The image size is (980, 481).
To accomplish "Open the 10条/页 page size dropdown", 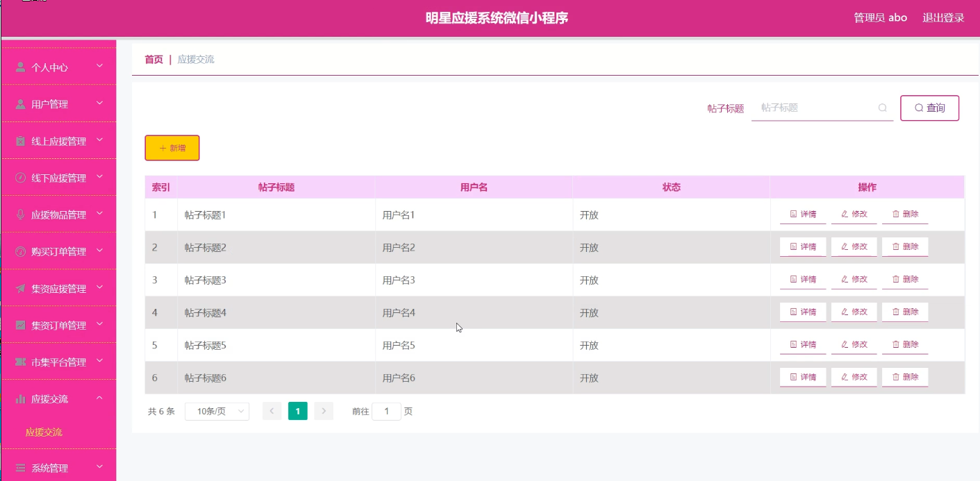I will click(217, 412).
